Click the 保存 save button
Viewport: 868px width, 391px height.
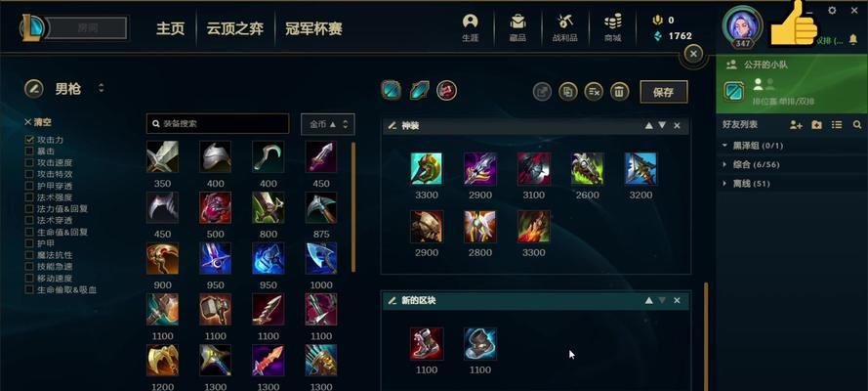point(664,92)
